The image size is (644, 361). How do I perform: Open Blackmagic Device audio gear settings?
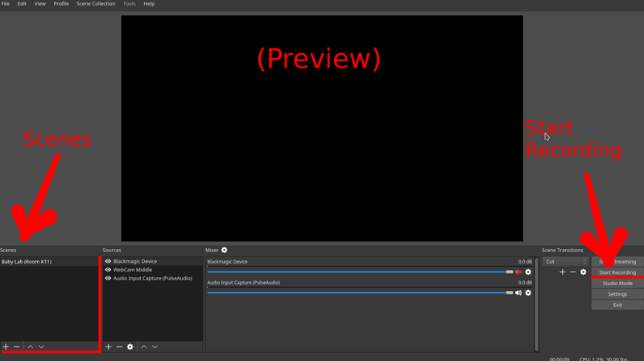528,272
